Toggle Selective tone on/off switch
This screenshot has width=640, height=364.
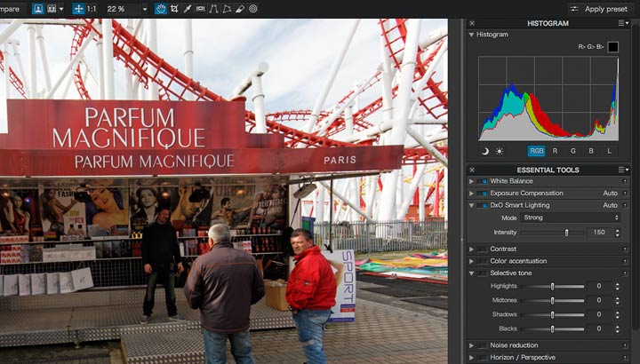click(482, 273)
